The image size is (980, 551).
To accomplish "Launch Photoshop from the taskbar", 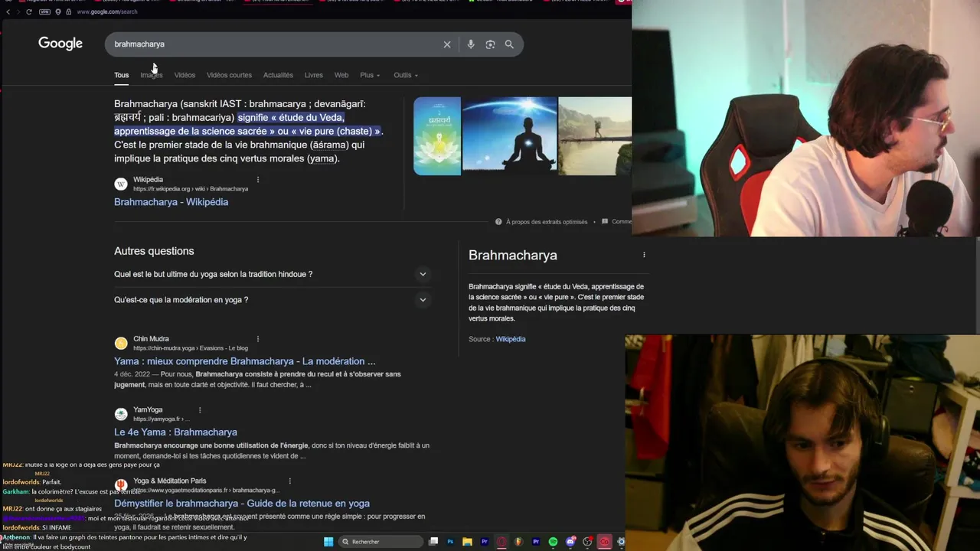I will point(450,542).
